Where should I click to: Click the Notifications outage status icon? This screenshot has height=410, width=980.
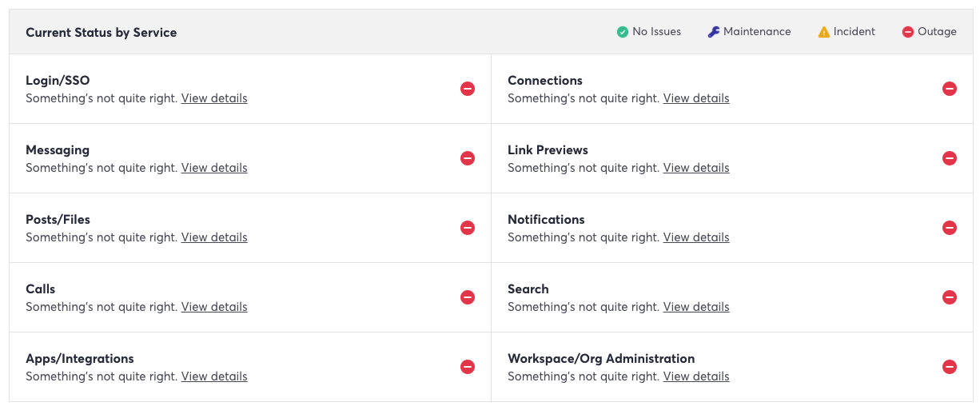point(950,228)
